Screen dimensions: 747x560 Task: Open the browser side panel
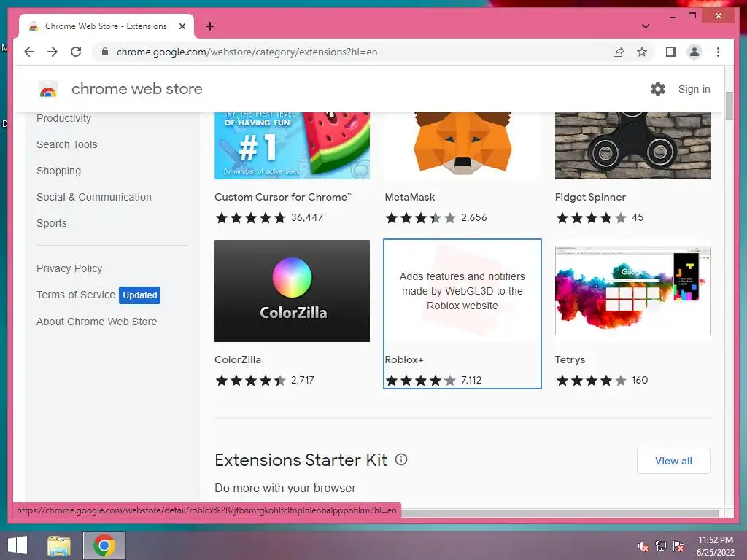tap(671, 52)
